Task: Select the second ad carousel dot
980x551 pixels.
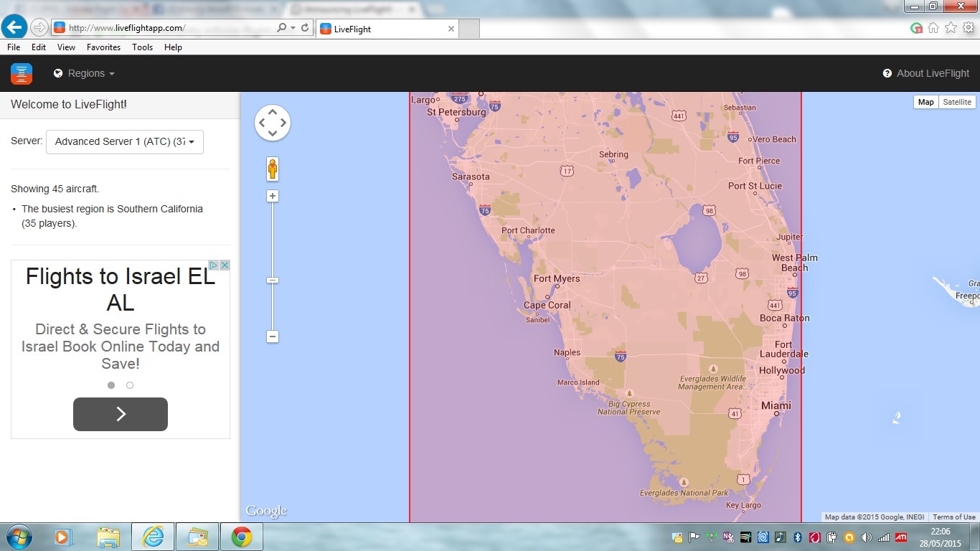Action: pos(130,385)
